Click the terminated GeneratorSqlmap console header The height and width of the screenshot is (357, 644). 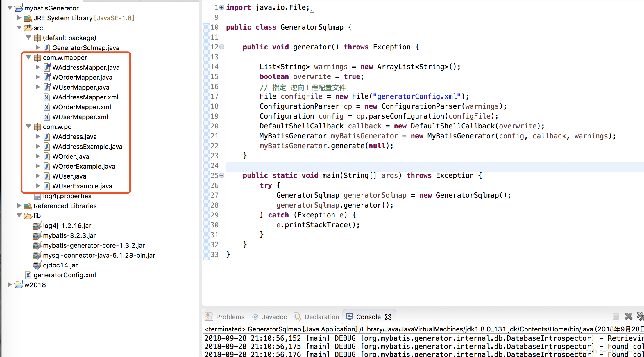[424, 329]
